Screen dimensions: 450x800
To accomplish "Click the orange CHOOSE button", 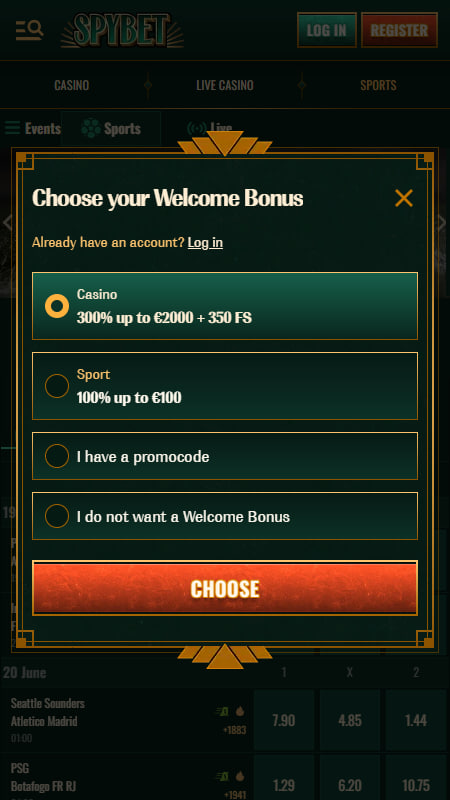I will click(225, 588).
